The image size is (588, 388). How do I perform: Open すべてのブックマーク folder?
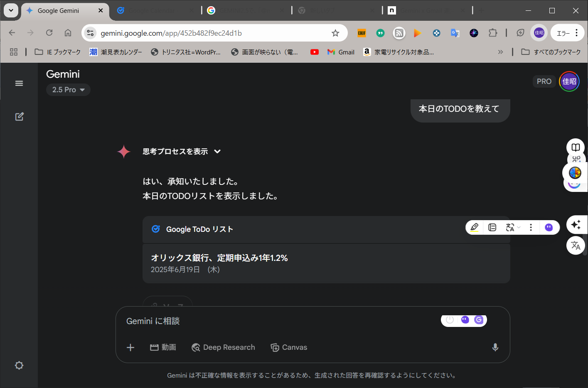pyautogui.click(x=551, y=52)
